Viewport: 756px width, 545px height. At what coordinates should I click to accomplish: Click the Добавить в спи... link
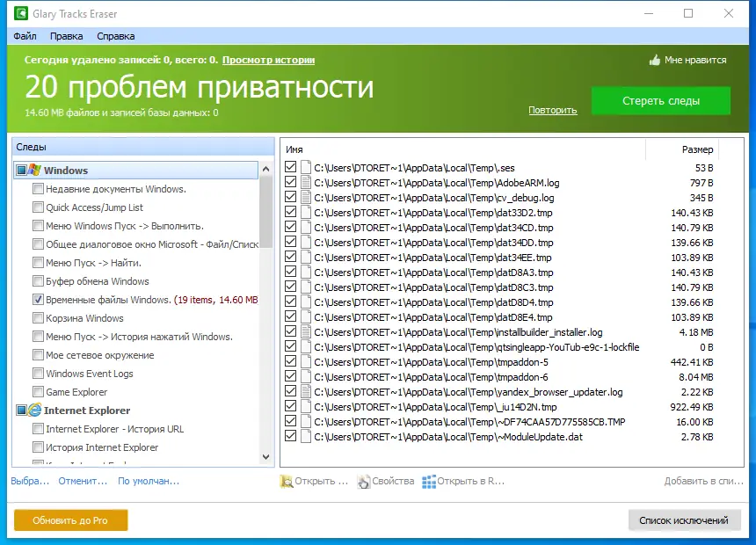pos(703,481)
